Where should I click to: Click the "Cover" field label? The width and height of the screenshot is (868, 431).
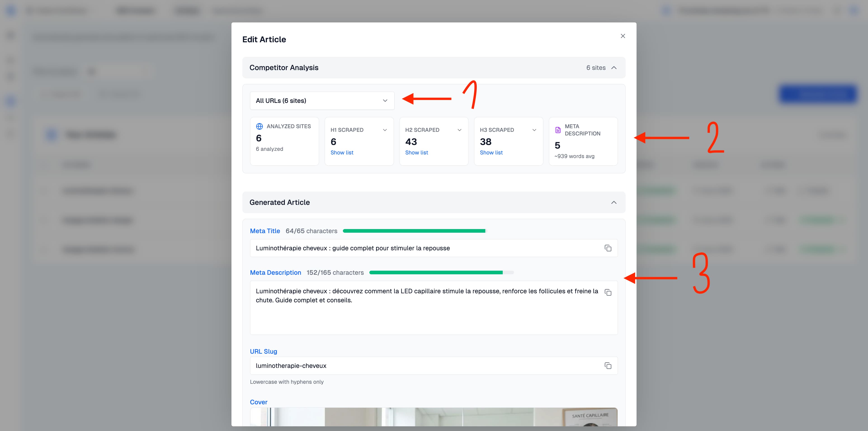coord(259,402)
